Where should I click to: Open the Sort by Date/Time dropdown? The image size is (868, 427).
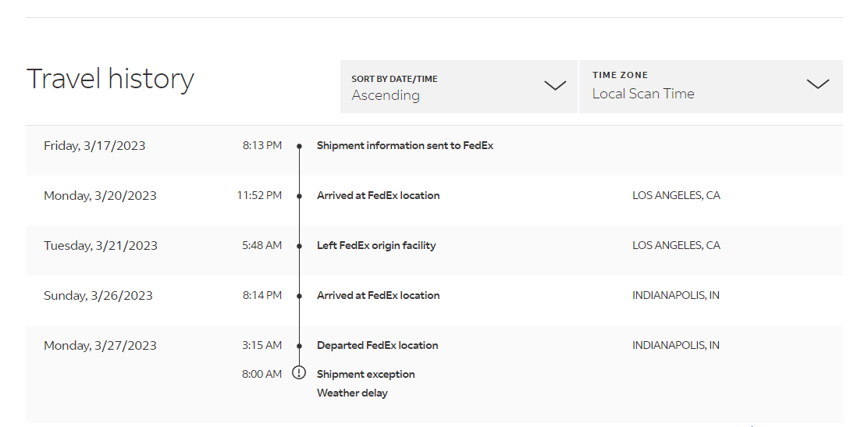point(458,87)
